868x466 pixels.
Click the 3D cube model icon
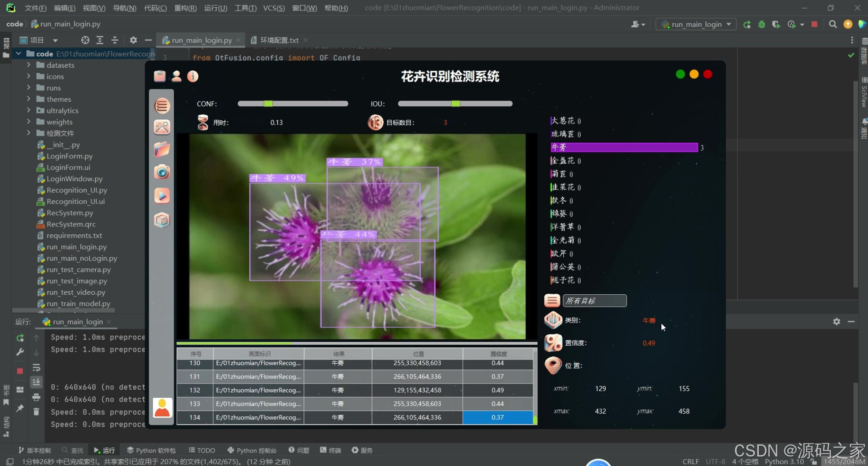click(162, 220)
